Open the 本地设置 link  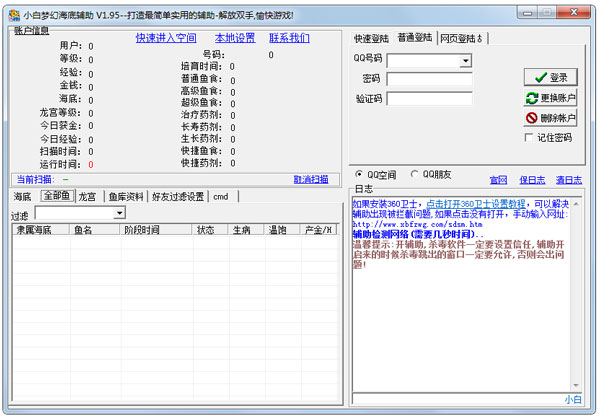235,38
